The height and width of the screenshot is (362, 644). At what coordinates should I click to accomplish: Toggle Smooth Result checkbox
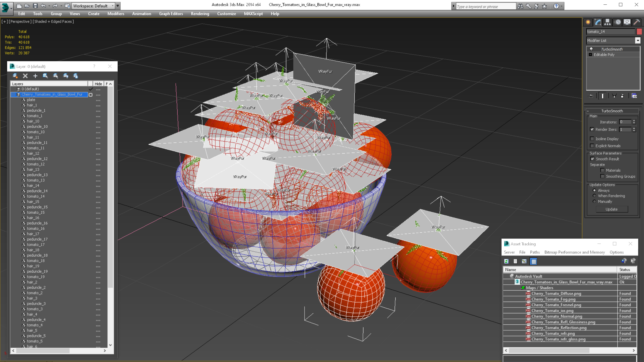point(592,159)
